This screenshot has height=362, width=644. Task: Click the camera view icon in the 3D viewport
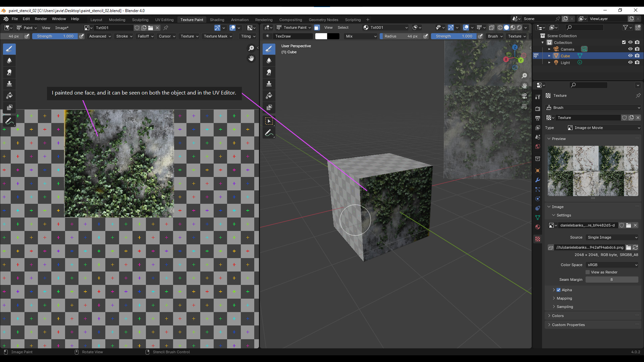[x=524, y=96]
